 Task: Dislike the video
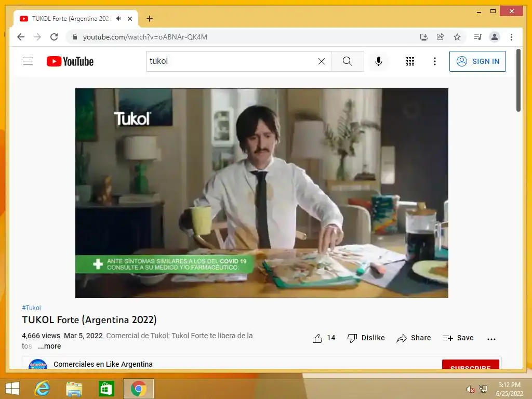click(366, 338)
